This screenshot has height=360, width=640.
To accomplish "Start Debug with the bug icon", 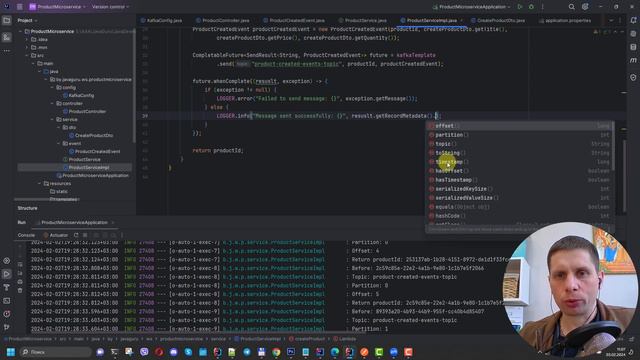I will 531,7.
